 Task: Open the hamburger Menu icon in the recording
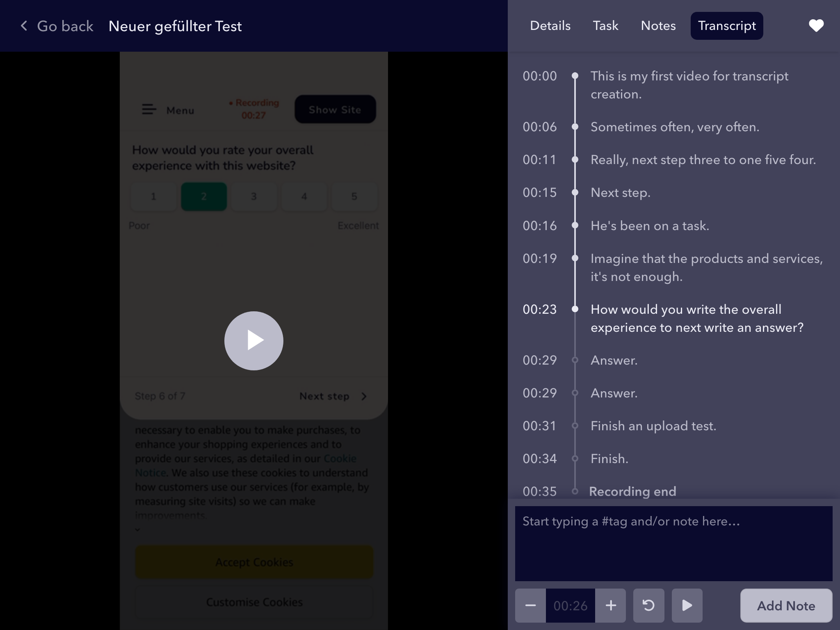[149, 110]
